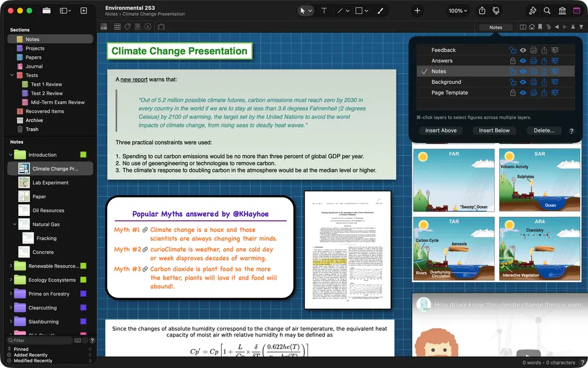
Task: Open the search magnifier in toolbar
Action: [547, 10]
